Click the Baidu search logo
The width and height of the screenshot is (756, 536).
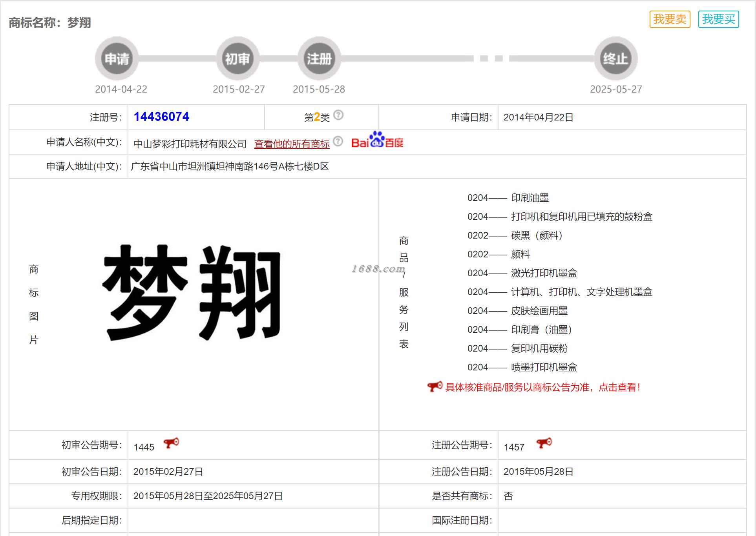(x=377, y=140)
